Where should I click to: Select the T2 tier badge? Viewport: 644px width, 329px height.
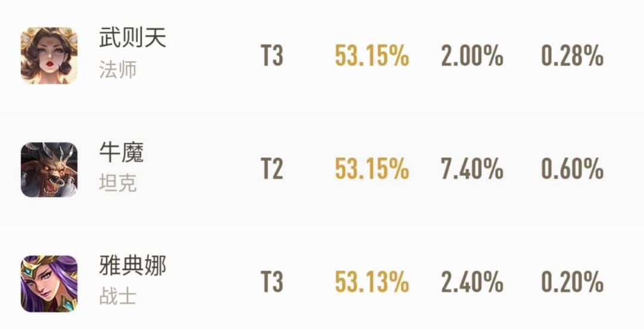pos(272,170)
